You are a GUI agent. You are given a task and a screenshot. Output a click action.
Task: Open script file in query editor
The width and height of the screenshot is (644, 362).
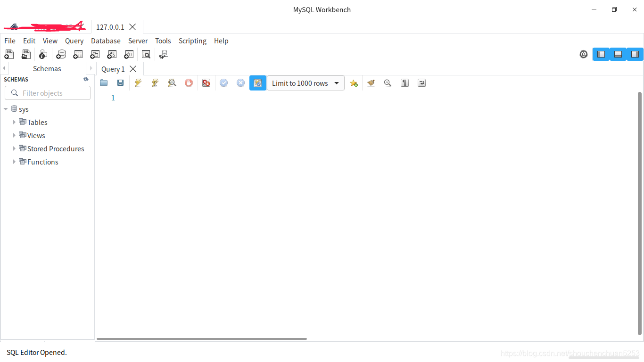(104, 83)
